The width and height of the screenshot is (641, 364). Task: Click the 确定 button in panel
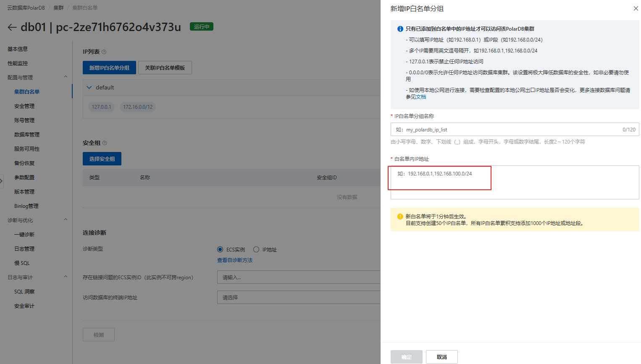pos(407,357)
